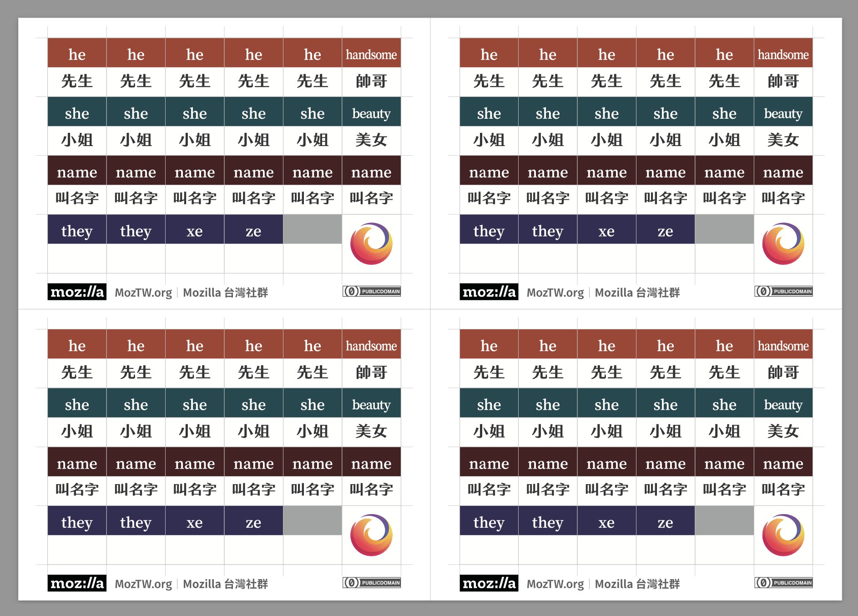
Task: Click the Firefox logo in the bottom-left card
Action: (x=371, y=535)
